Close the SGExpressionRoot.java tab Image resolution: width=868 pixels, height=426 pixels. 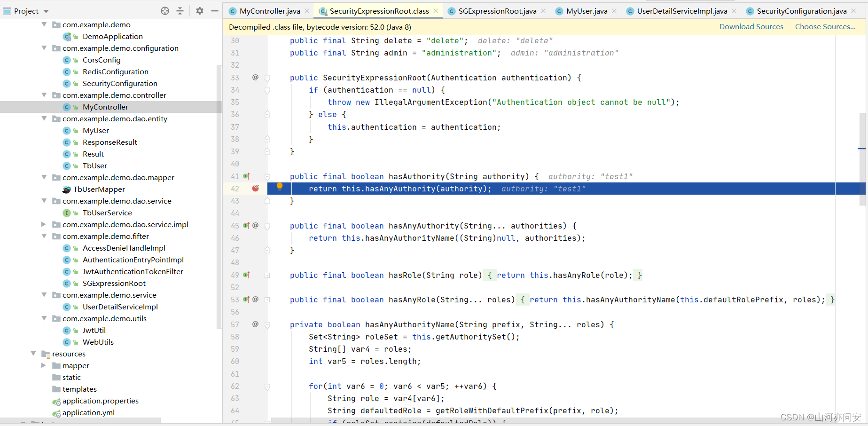point(543,11)
